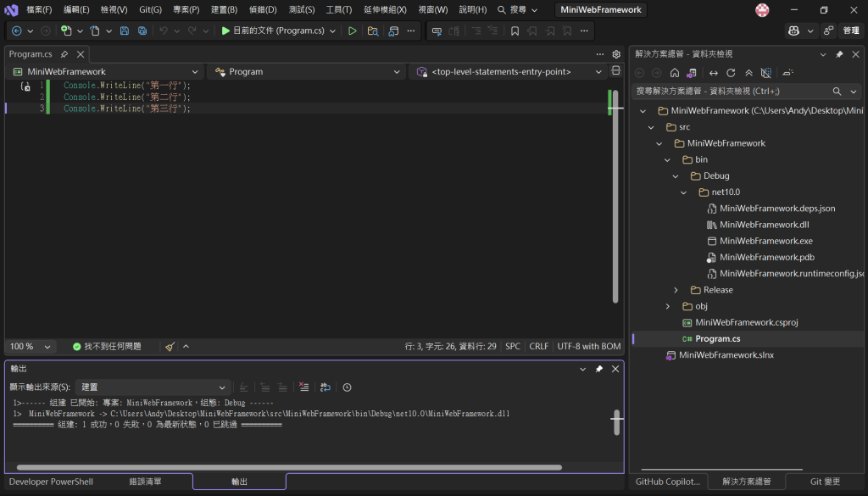The image size is (868, 496).
Task: Click the 管理 button
Action: pos(851,31)
